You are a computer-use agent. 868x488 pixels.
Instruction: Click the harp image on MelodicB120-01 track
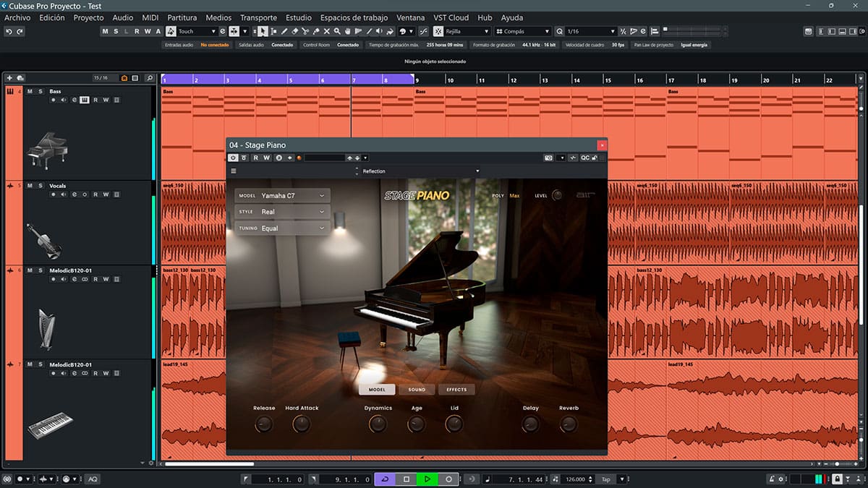pyautogui.click(x=46, y=329)
